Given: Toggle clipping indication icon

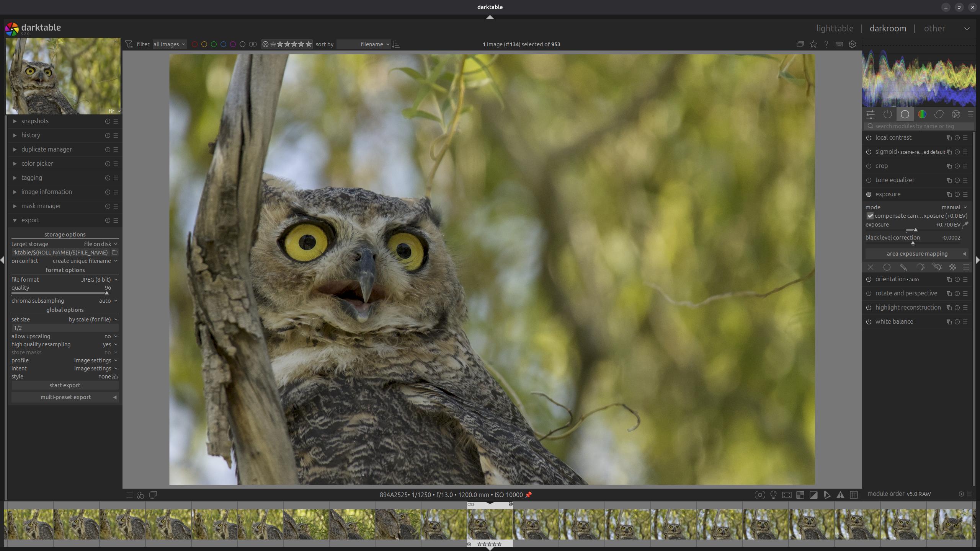Looking at the screenshot, I should coord(813,495).
